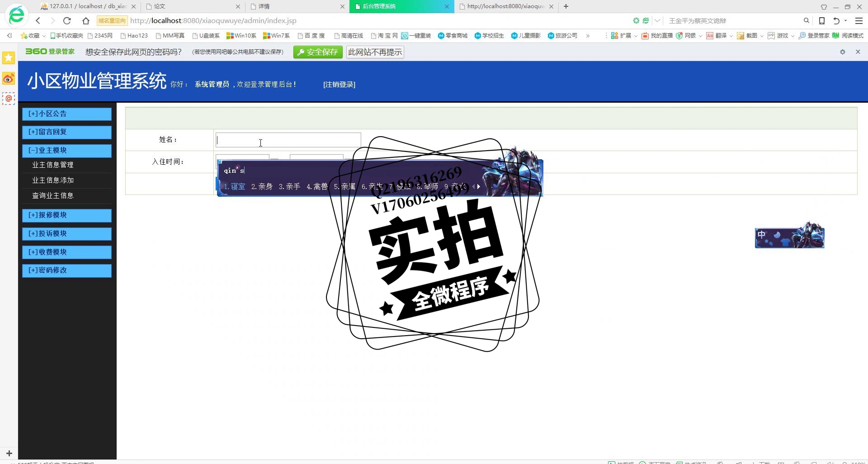Open the browser main menu icon
The width and height of the screenshot is (868, 464).
tap(859, 21)
